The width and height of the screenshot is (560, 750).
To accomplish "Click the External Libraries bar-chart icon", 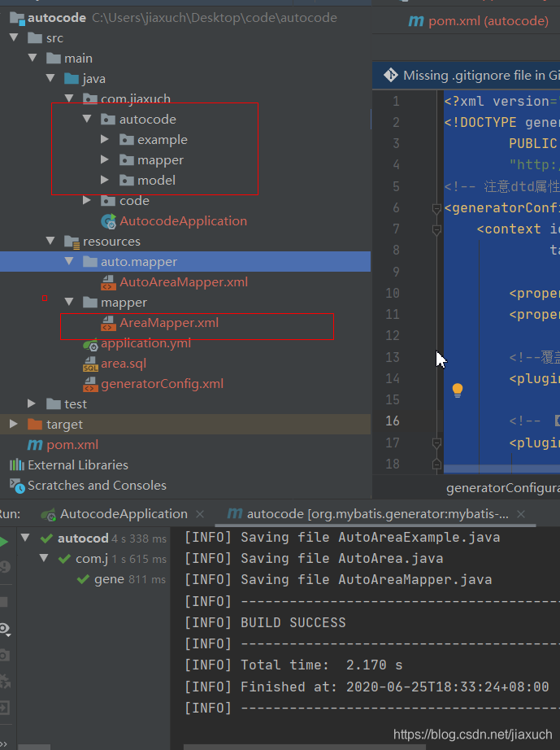I will pyautogui.click(x=17, y=465).
